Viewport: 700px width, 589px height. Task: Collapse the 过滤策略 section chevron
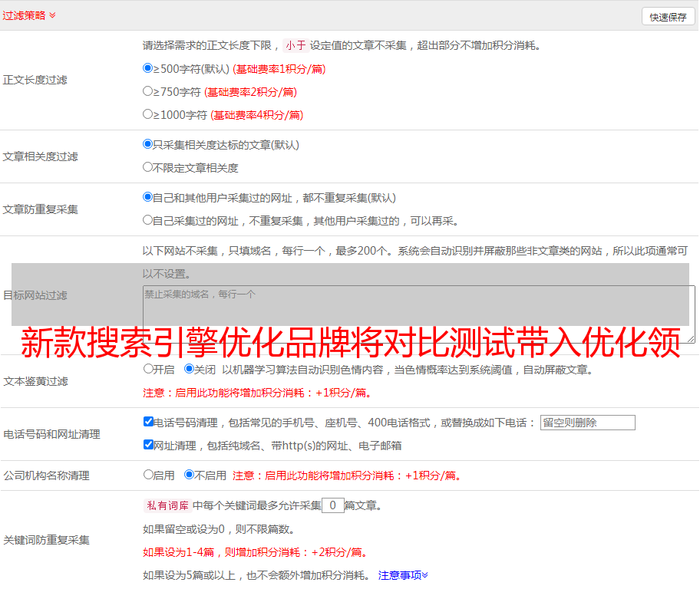(x=52, y=15)
